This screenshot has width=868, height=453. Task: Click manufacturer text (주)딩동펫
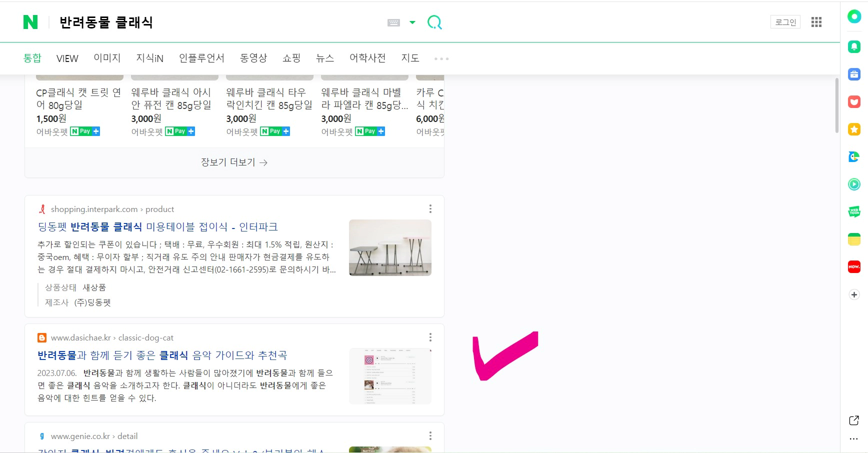click(92, 302)
